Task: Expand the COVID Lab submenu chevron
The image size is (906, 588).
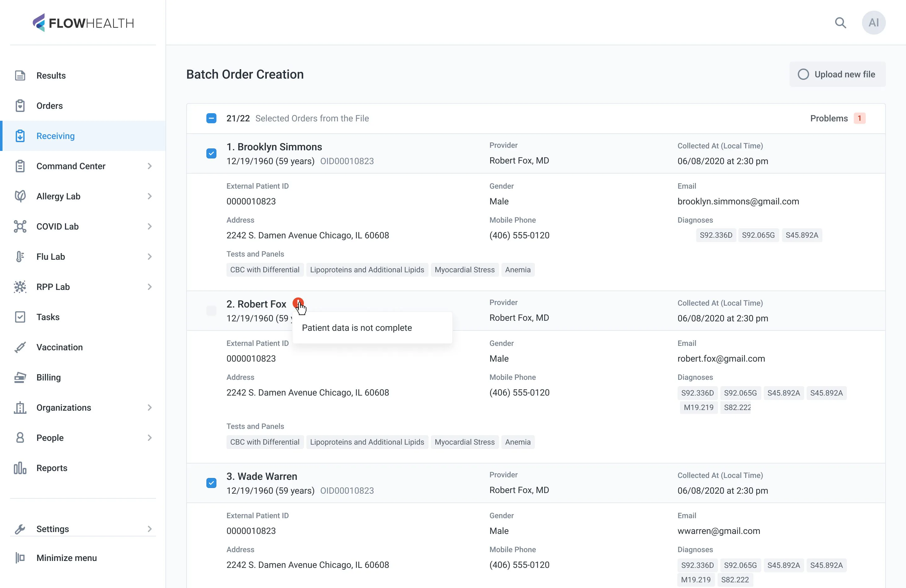Action: [x=150, y=226]
